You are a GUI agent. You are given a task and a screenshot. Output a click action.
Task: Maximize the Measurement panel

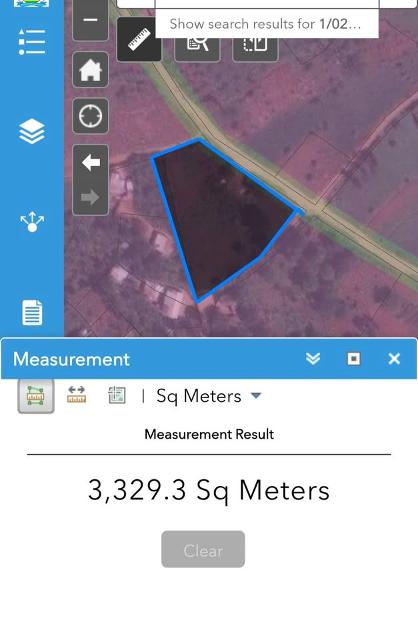(x=354, y=359)
